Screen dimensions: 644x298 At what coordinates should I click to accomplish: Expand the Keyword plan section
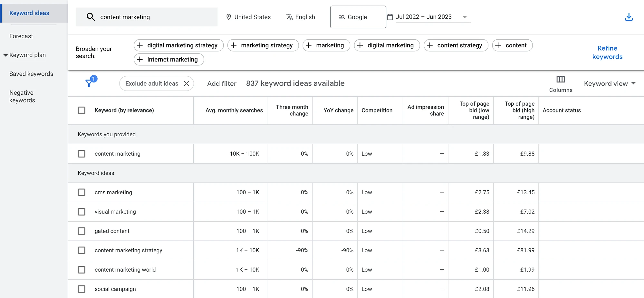[x=5, y=55]
